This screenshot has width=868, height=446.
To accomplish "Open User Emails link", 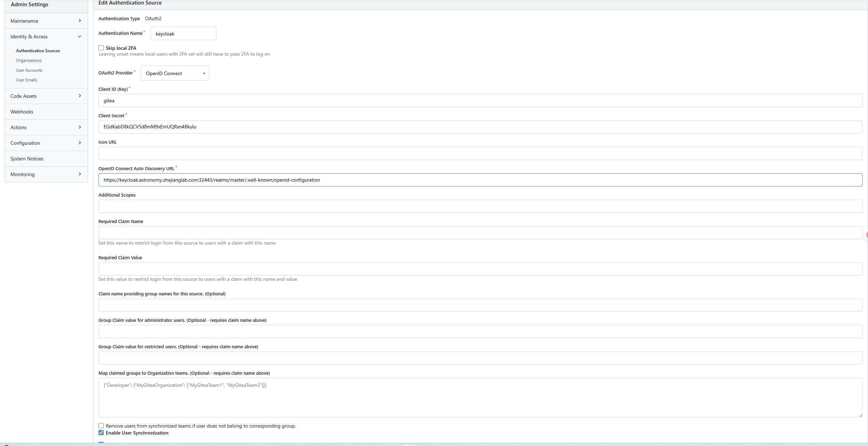I will point(26,80).
